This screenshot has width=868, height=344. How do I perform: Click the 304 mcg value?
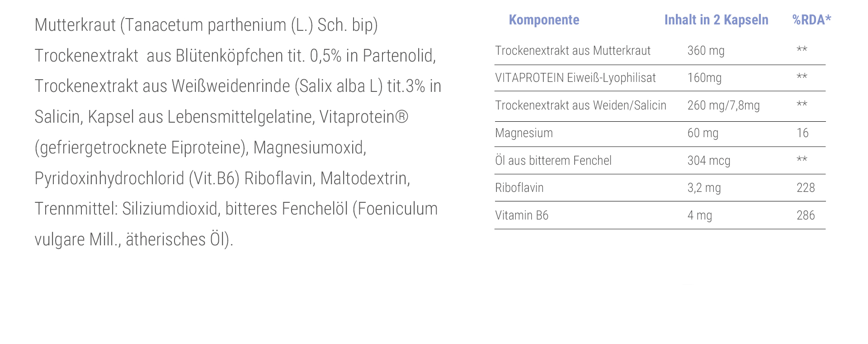coord(709,161)
